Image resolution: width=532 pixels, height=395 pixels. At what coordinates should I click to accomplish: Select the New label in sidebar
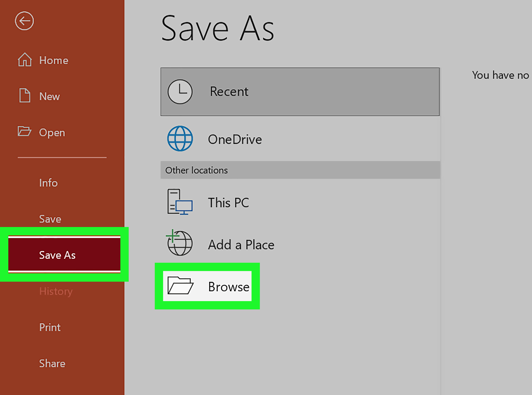pyautogui.click(x=50, y=96)
